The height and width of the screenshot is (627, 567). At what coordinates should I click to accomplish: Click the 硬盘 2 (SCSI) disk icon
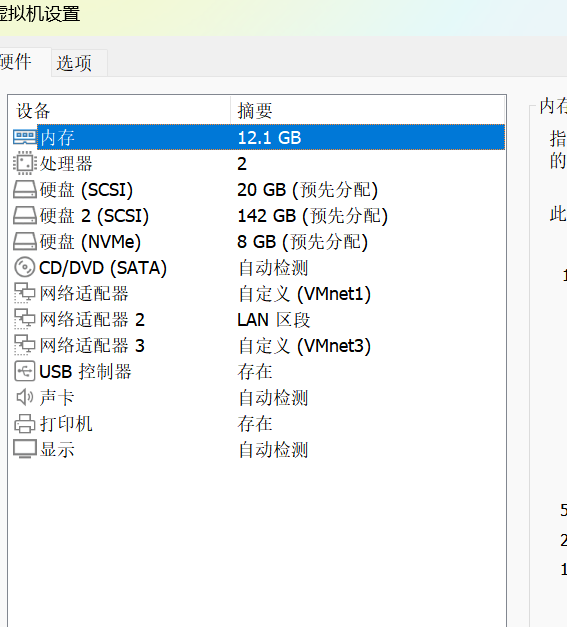25,215
